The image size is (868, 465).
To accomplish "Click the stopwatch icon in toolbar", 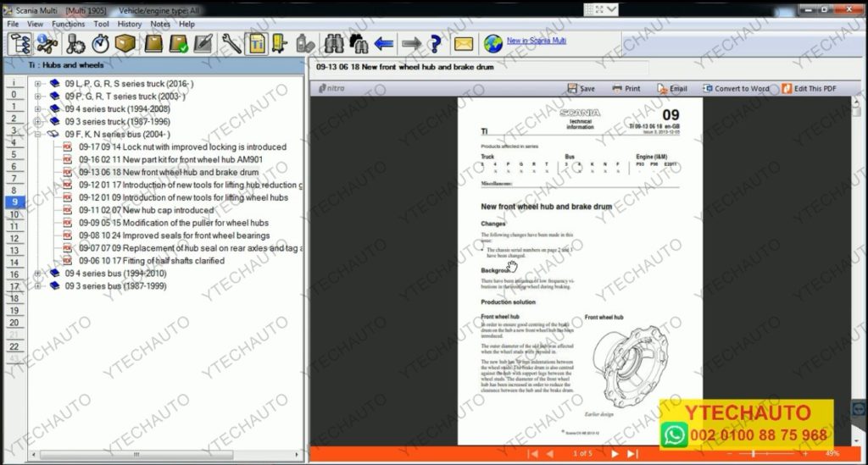I will click(101, 43).
